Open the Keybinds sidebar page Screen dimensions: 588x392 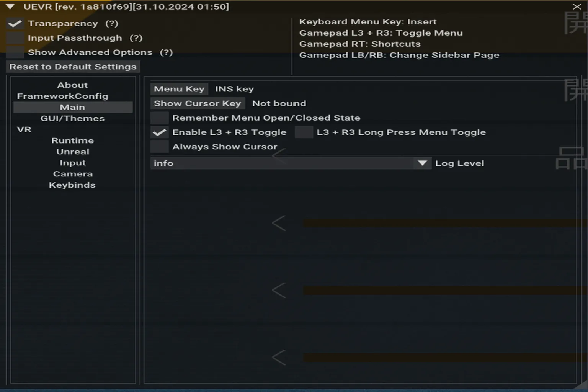click(72, 185)
